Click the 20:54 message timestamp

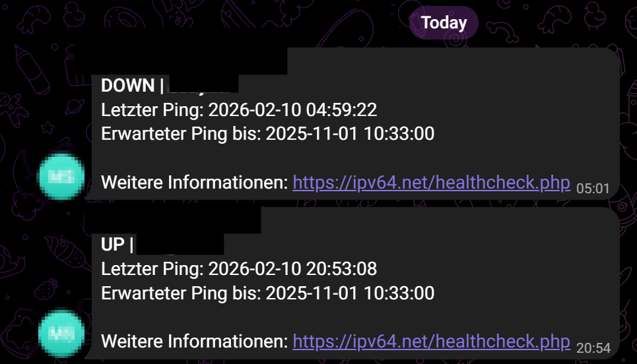click(x=593, y=348)
